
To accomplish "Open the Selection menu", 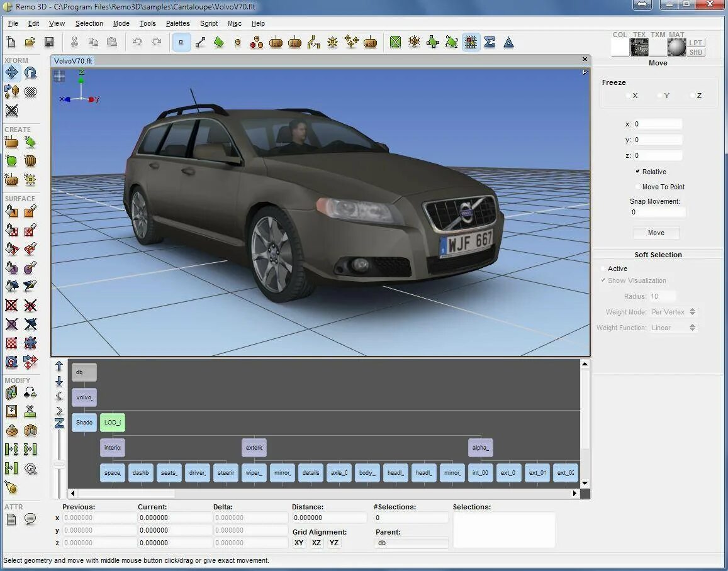I will click(89, 23).
